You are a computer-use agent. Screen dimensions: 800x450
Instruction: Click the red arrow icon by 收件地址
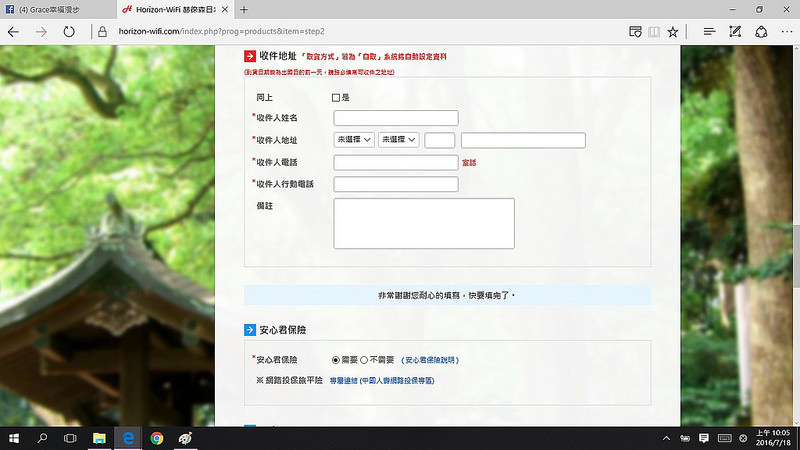[x=250, y=56]
